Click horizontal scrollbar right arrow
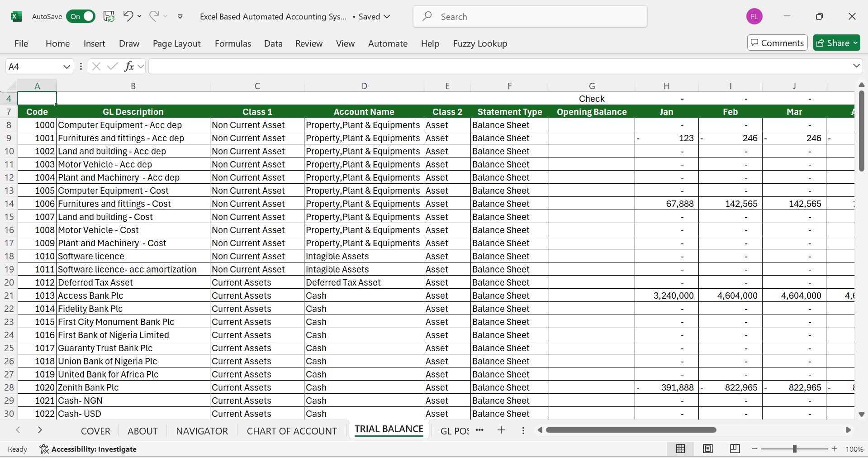The height and width of the screenshot is (458, 868). [x=848, y=430]
